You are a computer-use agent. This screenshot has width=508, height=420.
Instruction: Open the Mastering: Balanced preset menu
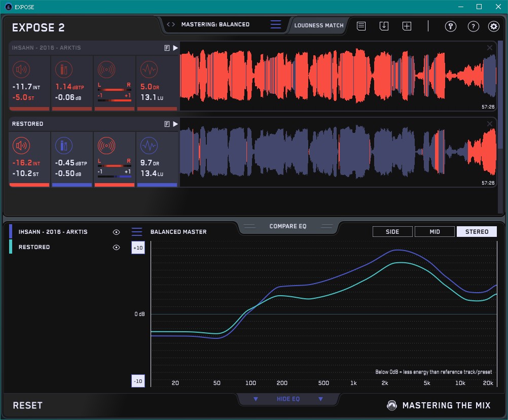pyautogui.click(x=275, y=24)
